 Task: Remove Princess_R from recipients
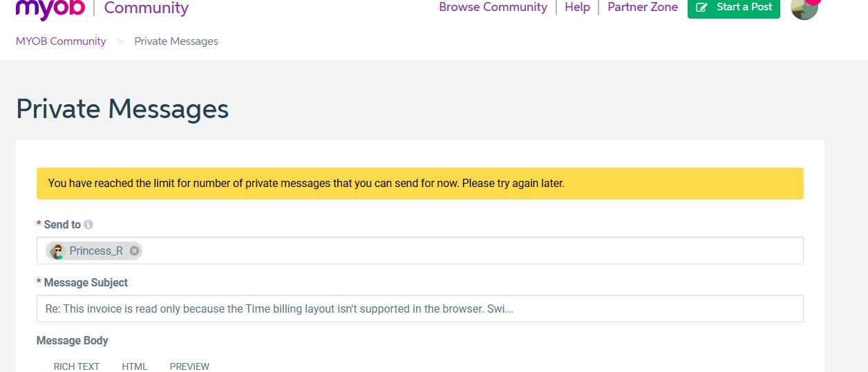click(x=134, y=251)
